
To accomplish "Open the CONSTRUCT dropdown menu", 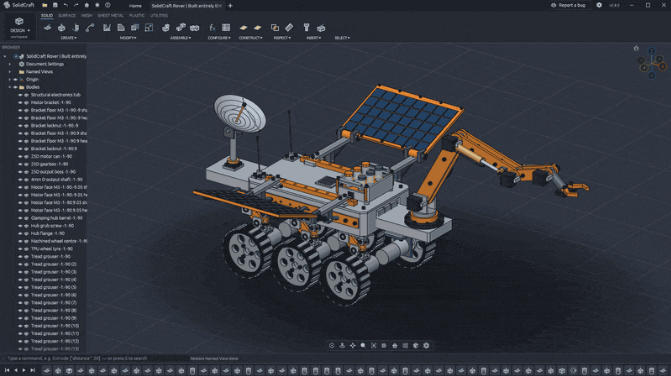I will tap(250, 38).
